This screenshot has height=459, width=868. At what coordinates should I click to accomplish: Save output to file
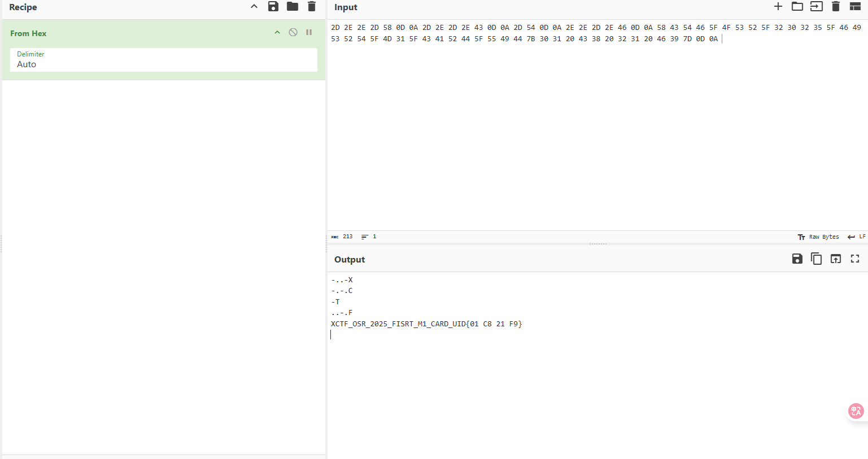(797, 259)
